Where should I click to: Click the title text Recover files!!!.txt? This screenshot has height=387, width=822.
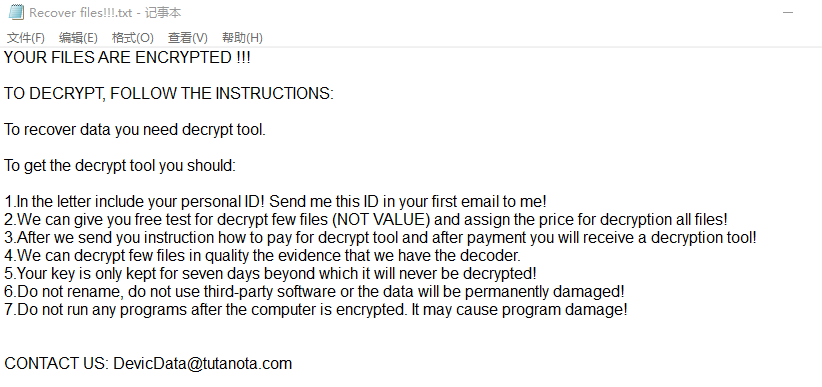[80, 13]
